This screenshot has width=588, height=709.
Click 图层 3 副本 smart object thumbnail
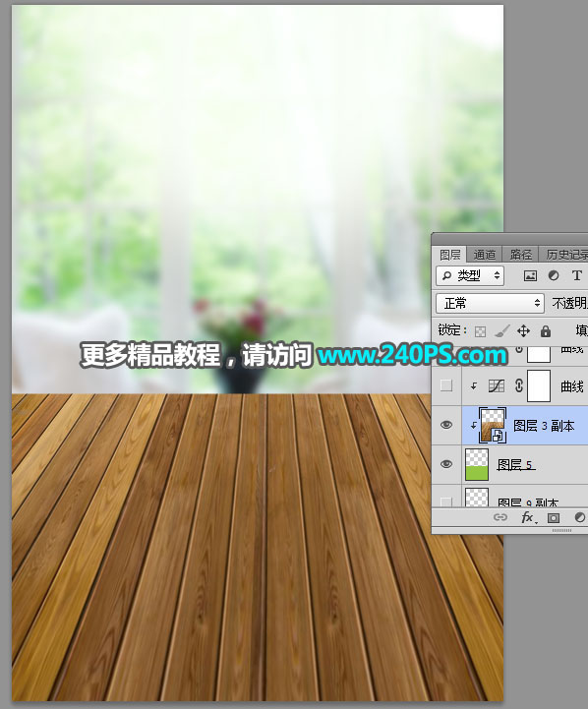(493, 425)
